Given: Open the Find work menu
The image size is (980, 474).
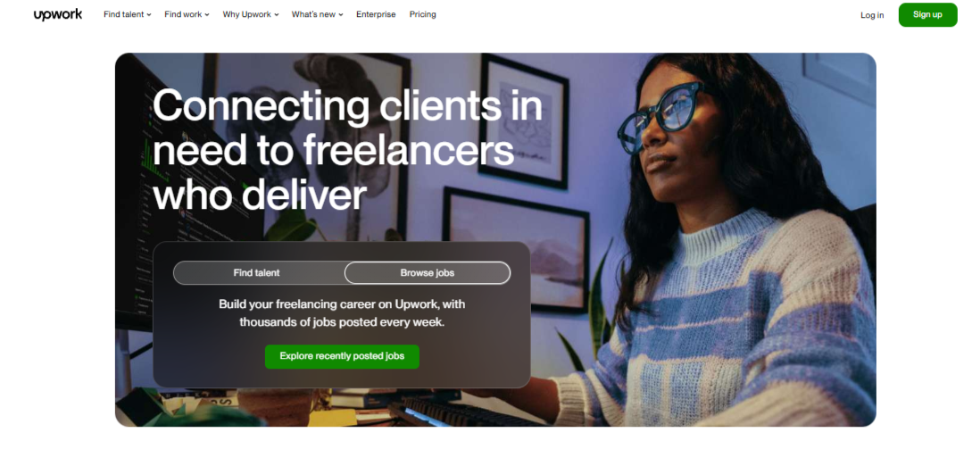Looking at the screenshot, I should coord(187,14).
